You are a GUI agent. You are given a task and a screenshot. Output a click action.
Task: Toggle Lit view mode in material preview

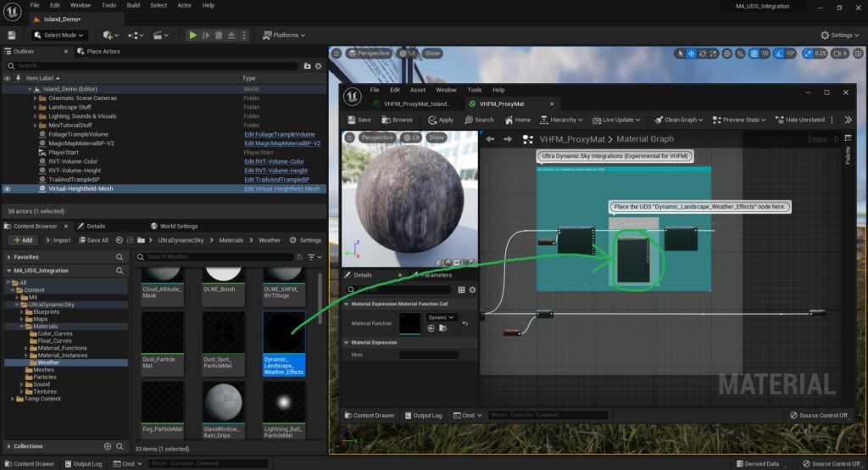pos(411,137)
